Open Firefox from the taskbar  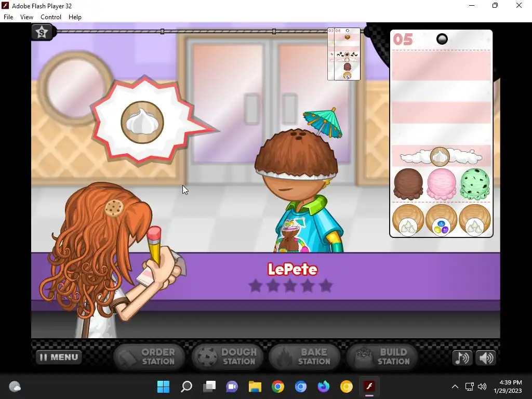323,387
